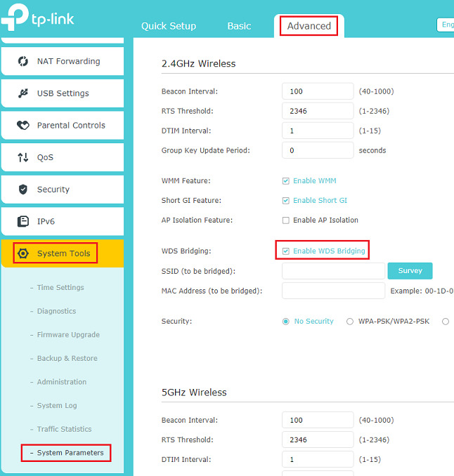Click the QoS arrows icon
The image size is (454, 476).
click(22, 157)
